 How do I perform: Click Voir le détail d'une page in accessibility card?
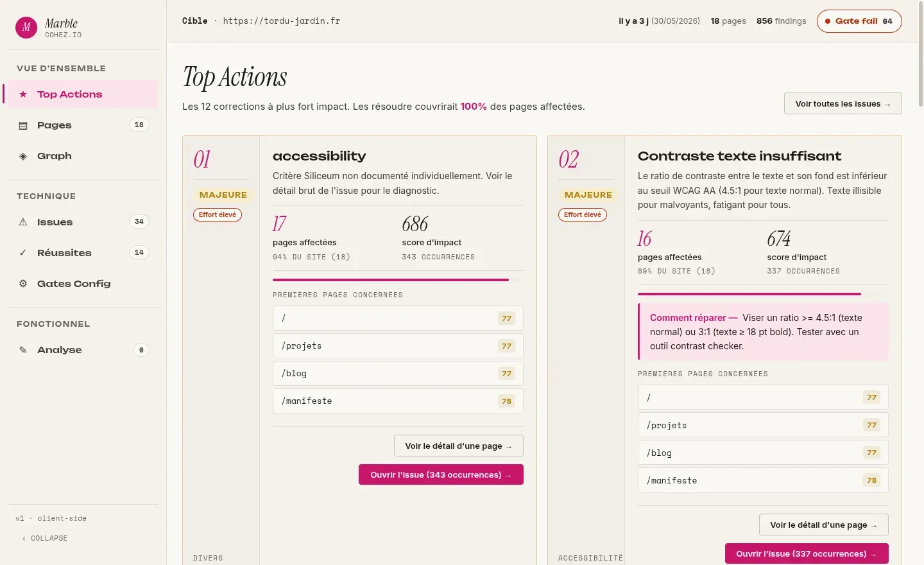[x=458, y=446]
